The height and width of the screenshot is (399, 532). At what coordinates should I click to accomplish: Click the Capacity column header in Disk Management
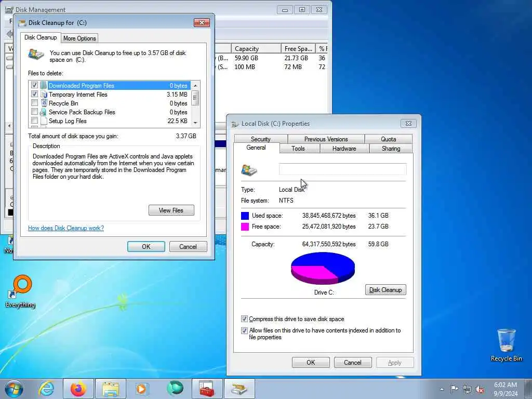pos(256,48)
